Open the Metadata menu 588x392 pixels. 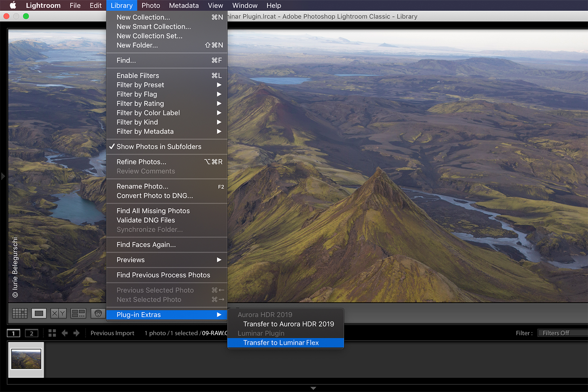click(x=184, y=6)
